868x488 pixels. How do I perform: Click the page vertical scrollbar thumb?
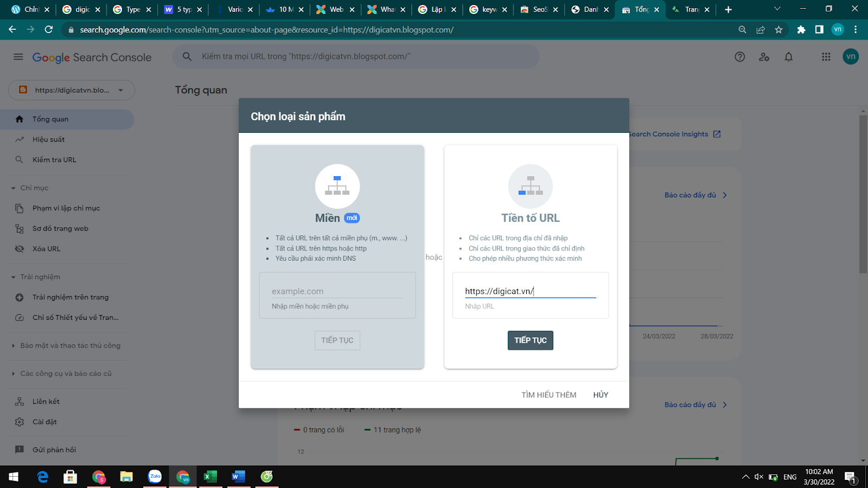[863, 194]
